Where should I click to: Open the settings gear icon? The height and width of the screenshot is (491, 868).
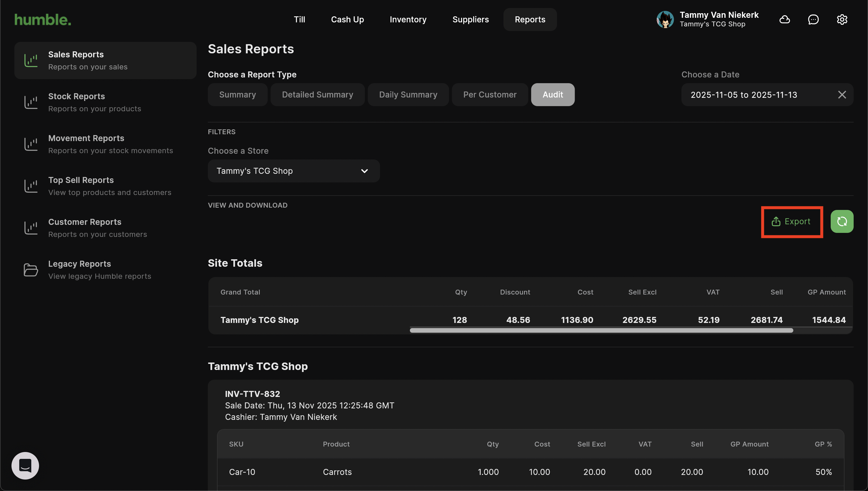(x=842, y=20)
